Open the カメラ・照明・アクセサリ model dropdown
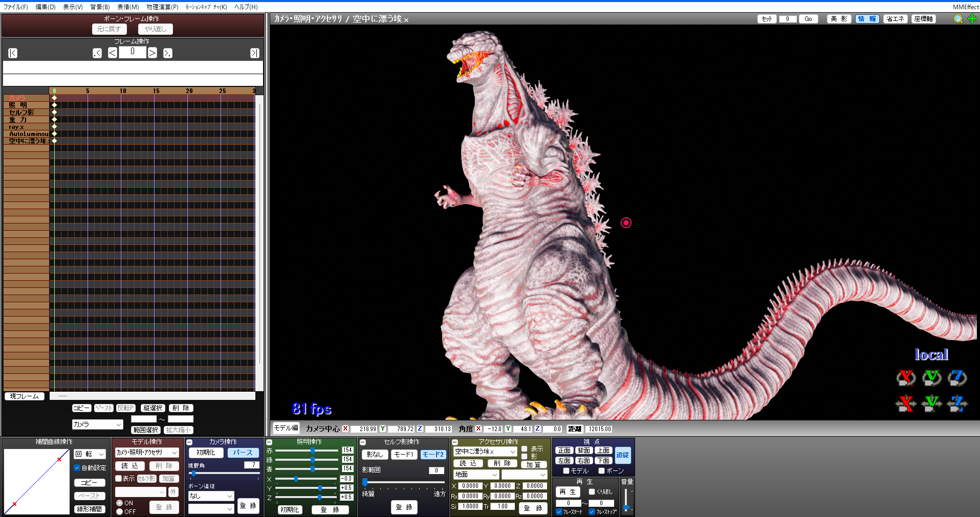980x517 pixels. click(x=147, y=453)
